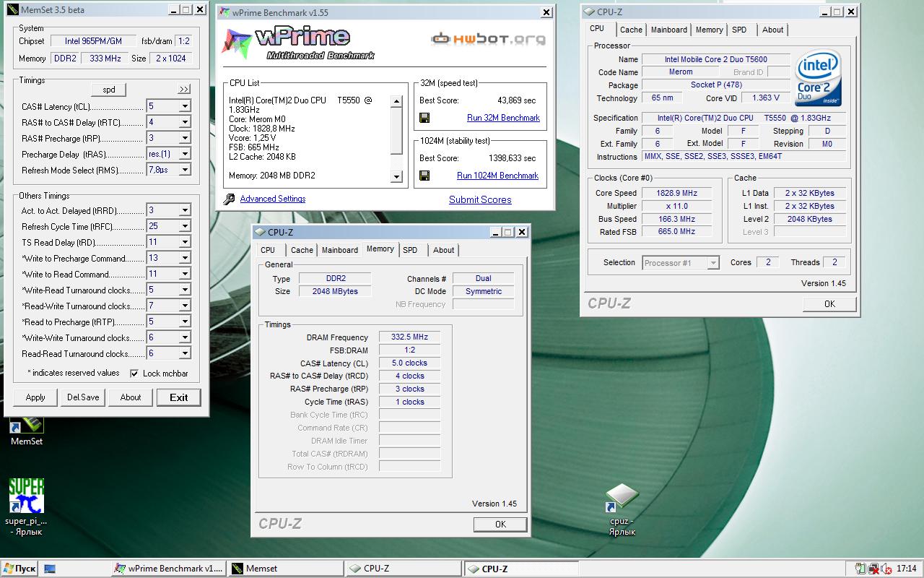The height and width of the screenshot is (578, 924).
Task: Click the >> expand button in MemSet
Action: point(184,90)
